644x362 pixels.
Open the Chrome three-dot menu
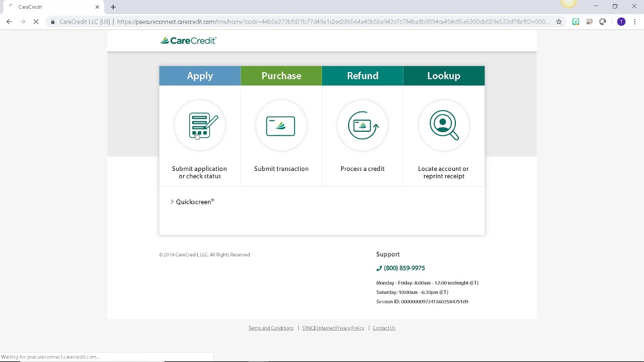635,22
